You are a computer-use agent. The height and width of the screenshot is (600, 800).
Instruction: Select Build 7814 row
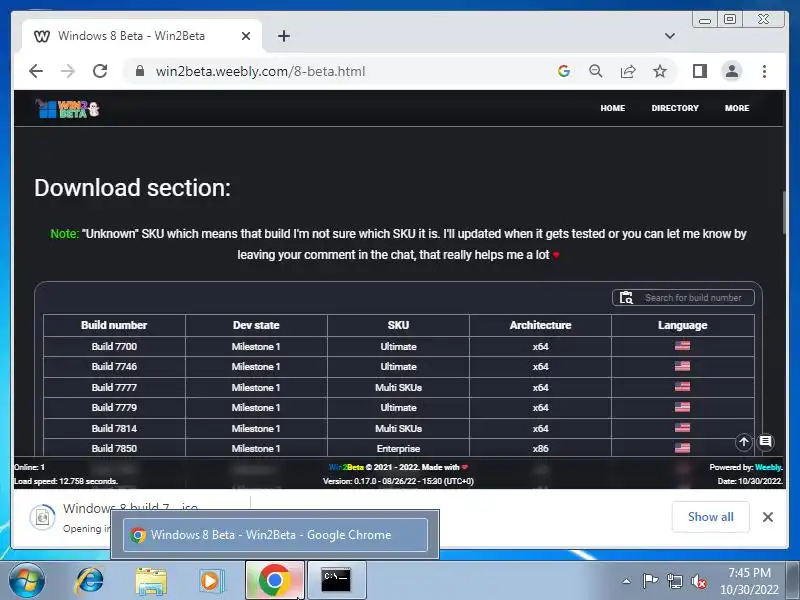[x=398, y=428]
